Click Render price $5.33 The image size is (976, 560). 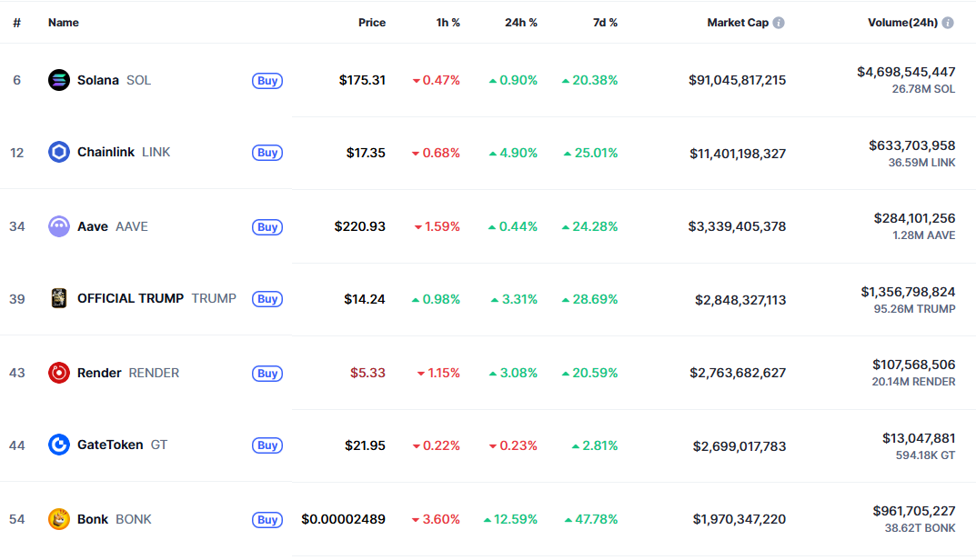(367, 373)
